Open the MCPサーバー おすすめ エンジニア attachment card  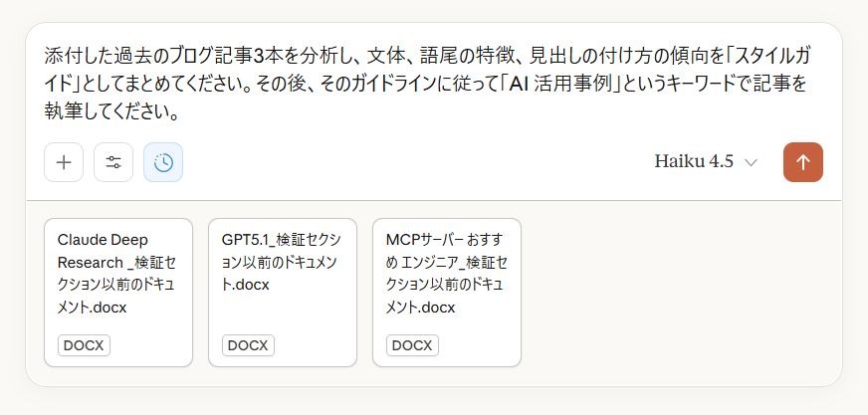tap(447, 293)
